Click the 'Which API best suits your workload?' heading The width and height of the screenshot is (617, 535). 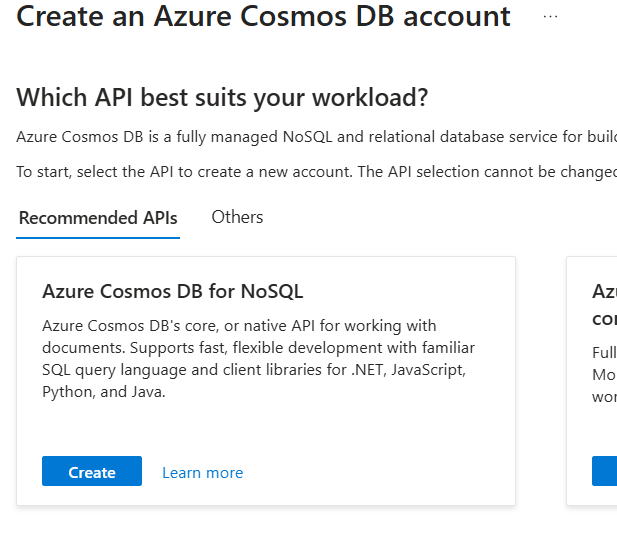click(x=222, y=97)
